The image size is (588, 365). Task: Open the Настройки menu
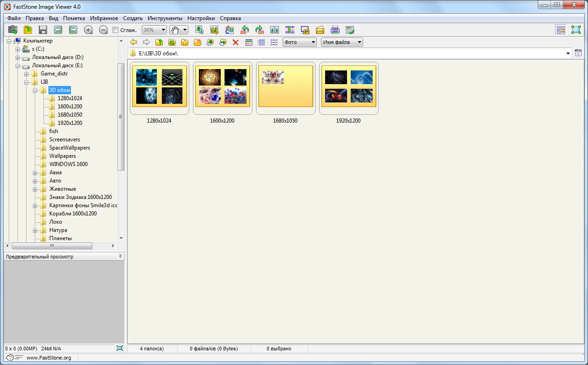201,18
